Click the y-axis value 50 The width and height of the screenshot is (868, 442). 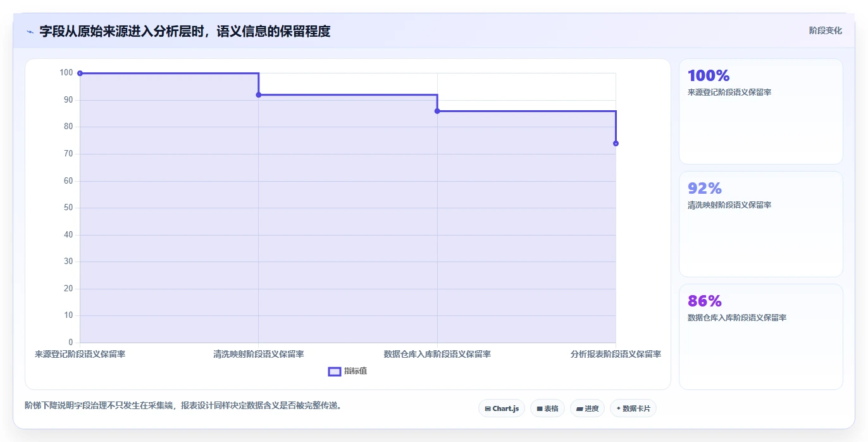[68, 208]
